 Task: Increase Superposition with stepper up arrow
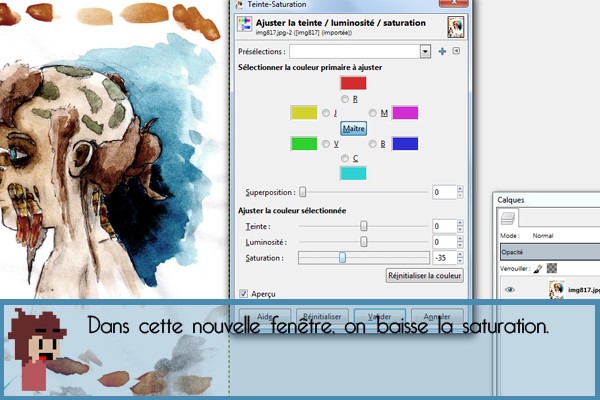point(460,189)
